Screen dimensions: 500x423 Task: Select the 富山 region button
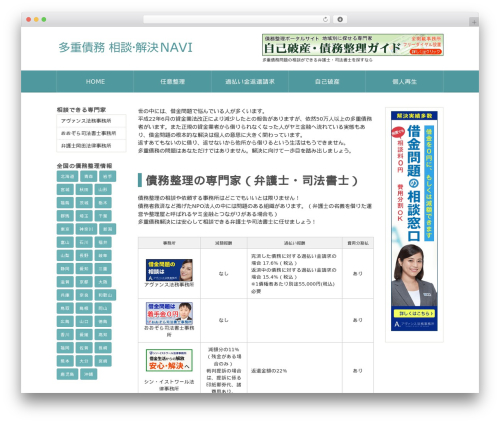[x=65, y=242]
